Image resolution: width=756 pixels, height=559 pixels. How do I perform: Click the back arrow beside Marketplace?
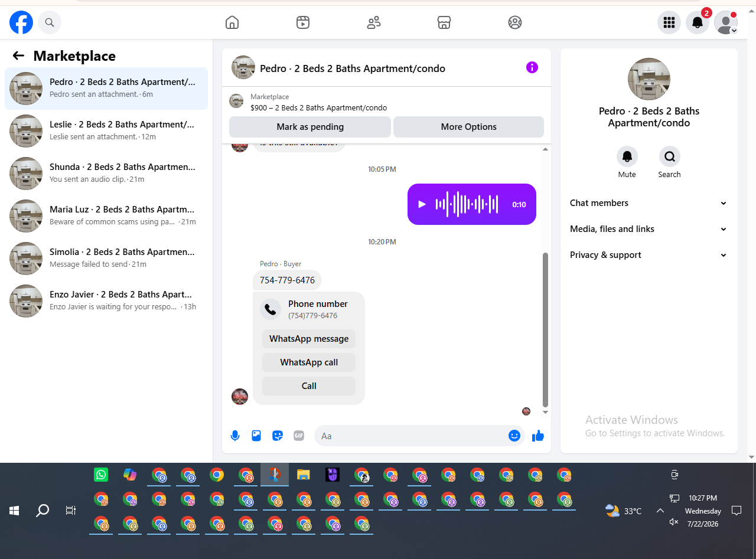(18, 56)
